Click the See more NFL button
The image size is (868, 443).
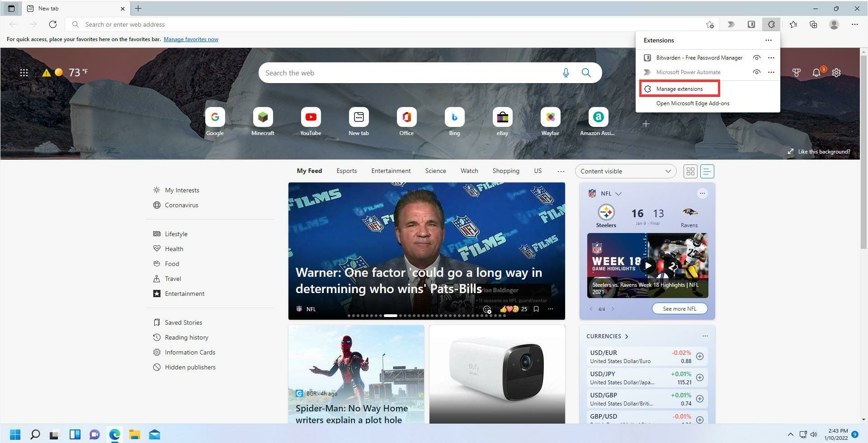pyautogui.click(x=679, y=309)
